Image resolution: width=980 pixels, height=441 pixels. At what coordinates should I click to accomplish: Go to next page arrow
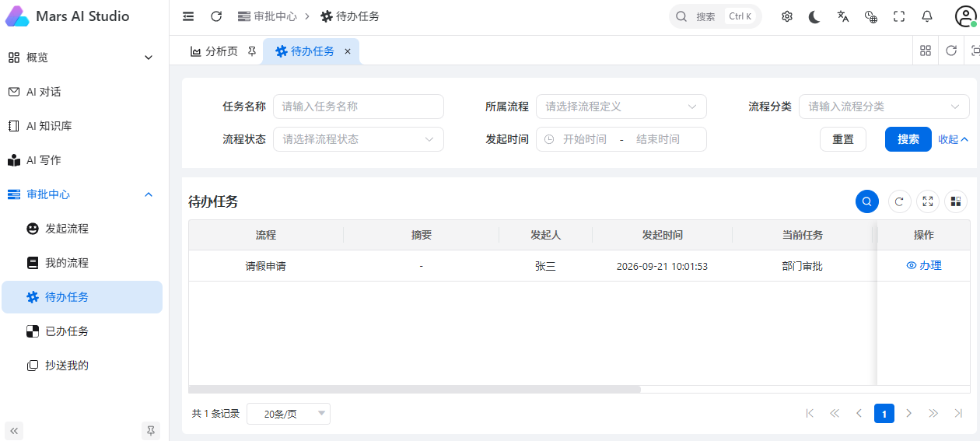pyautogui.click(x=908, y=414)
